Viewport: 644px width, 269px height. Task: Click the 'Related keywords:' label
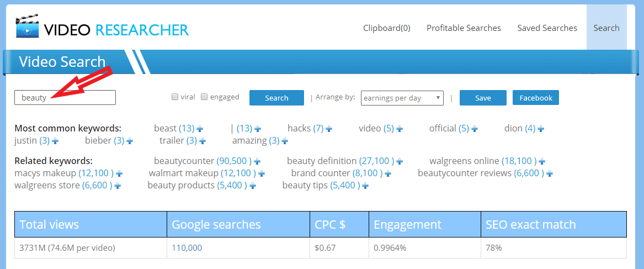pyautogui.click(x=54, y=161)
